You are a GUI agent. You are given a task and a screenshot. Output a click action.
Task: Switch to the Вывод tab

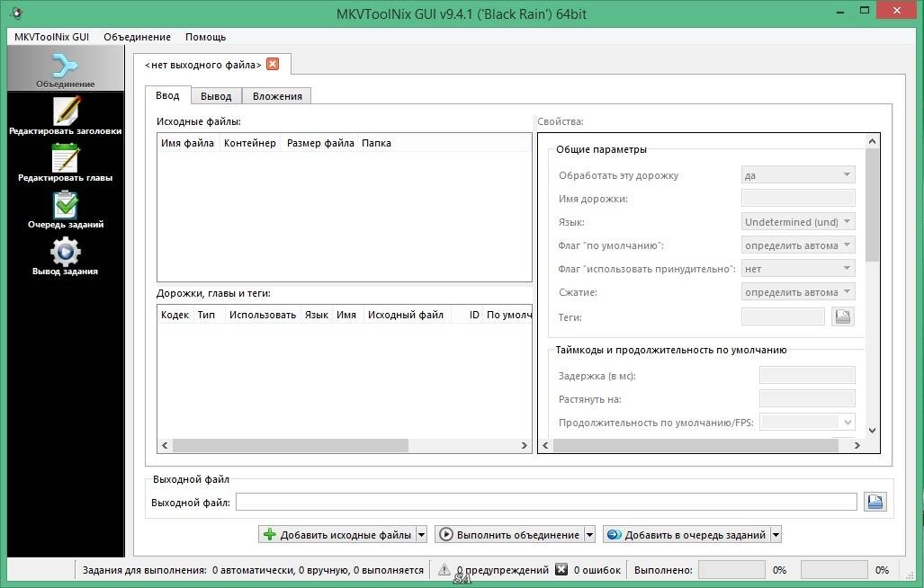216,96
